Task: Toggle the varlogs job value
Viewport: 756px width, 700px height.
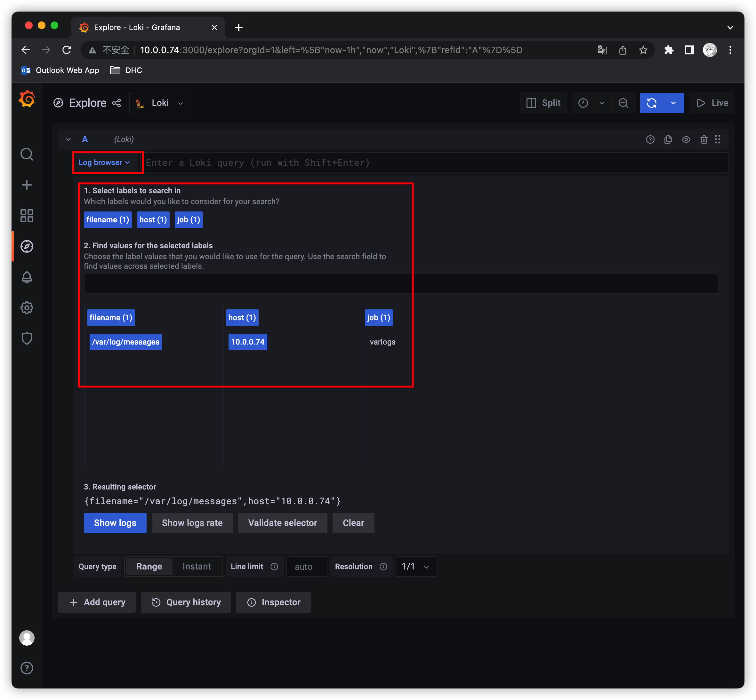Action: [x=382, y=342]
